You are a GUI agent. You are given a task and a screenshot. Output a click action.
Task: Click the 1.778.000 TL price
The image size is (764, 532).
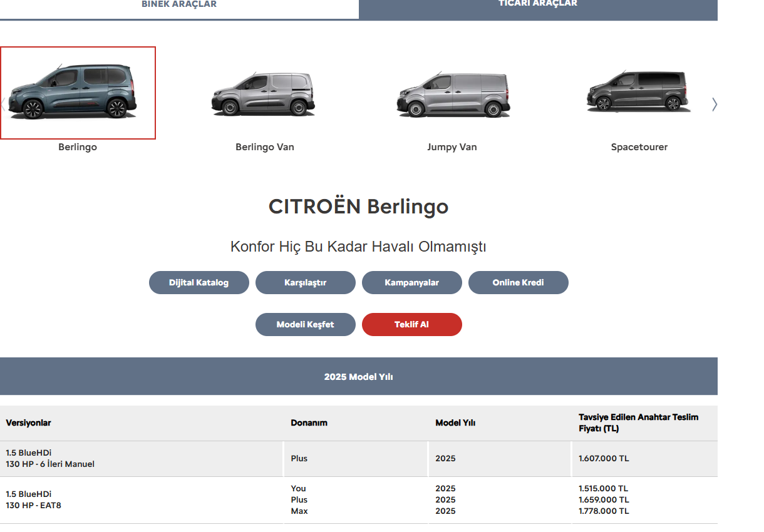coord(604,511)
